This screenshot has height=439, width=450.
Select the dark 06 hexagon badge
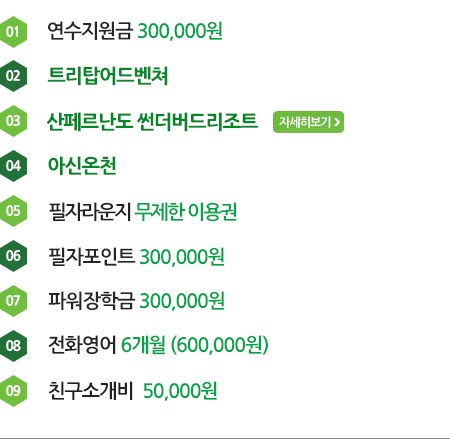[x=13, y=256]
